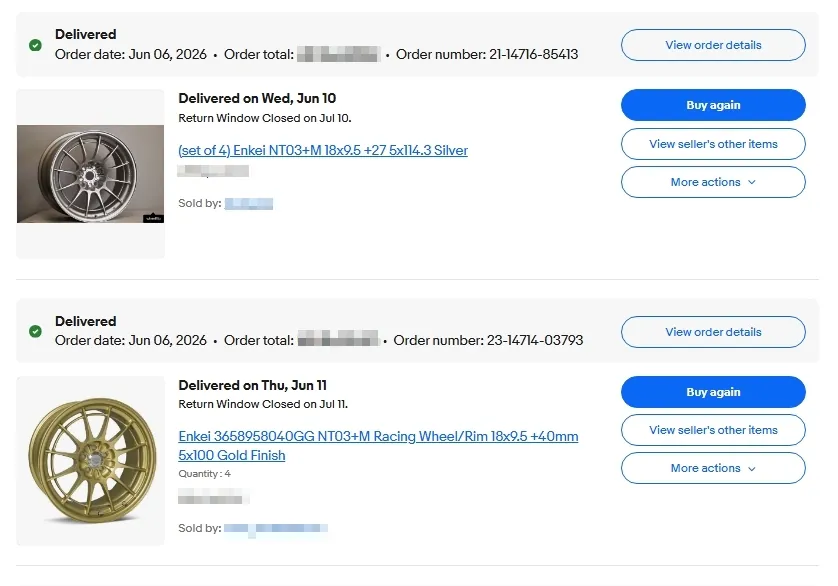The image size is (838, 586).
Task: Click green delivered checkmark of order 23-14714-03793
Action: pos(35,331)
